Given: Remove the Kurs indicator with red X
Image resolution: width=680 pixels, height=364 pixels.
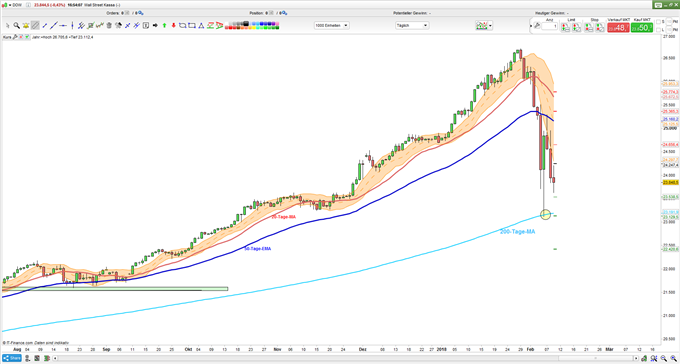Looking at the screenshot, I should point(21,37).
